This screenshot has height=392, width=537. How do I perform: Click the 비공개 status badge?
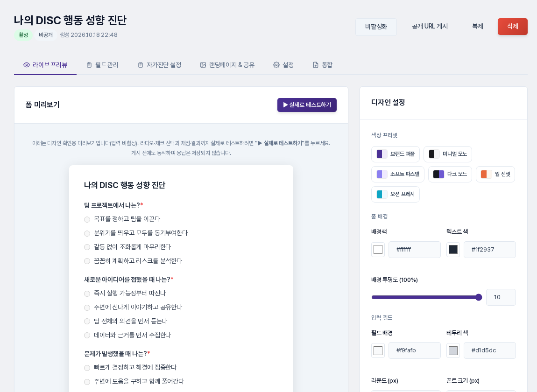46,35
